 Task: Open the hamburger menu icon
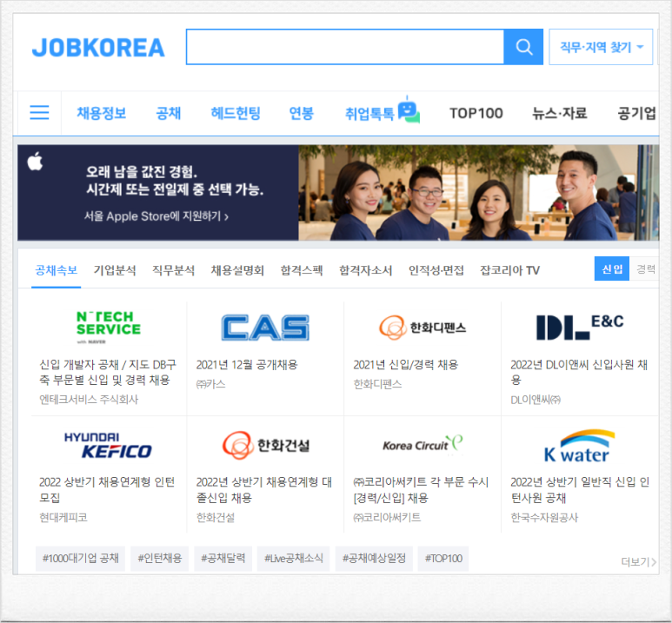click(39, 113)
